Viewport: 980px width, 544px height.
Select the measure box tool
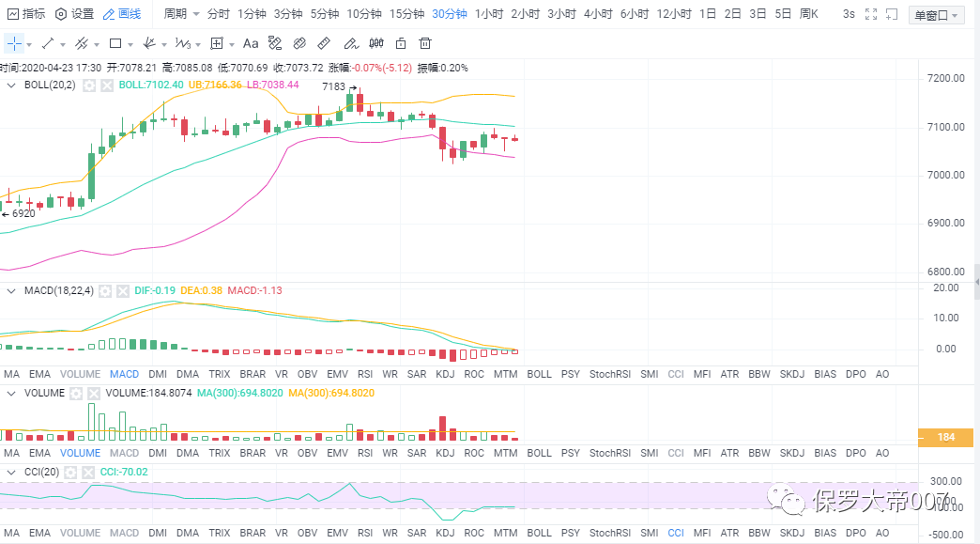point(217,43)
